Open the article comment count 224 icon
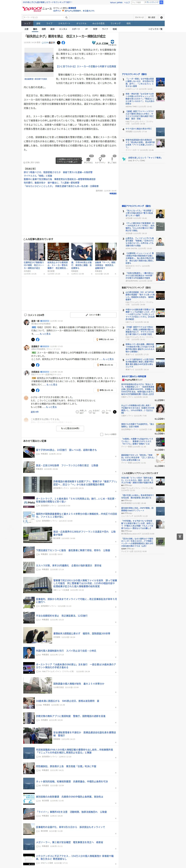This screenshot has width=186, height=868. click(x=45, y=43)
